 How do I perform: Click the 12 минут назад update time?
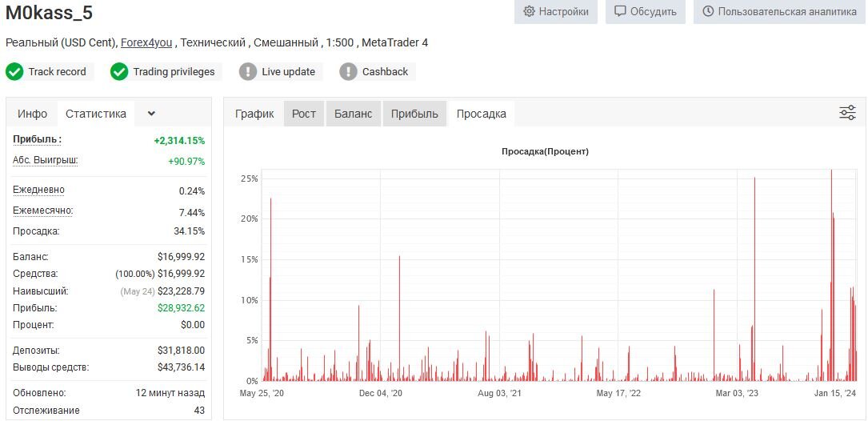coord(170,393)
